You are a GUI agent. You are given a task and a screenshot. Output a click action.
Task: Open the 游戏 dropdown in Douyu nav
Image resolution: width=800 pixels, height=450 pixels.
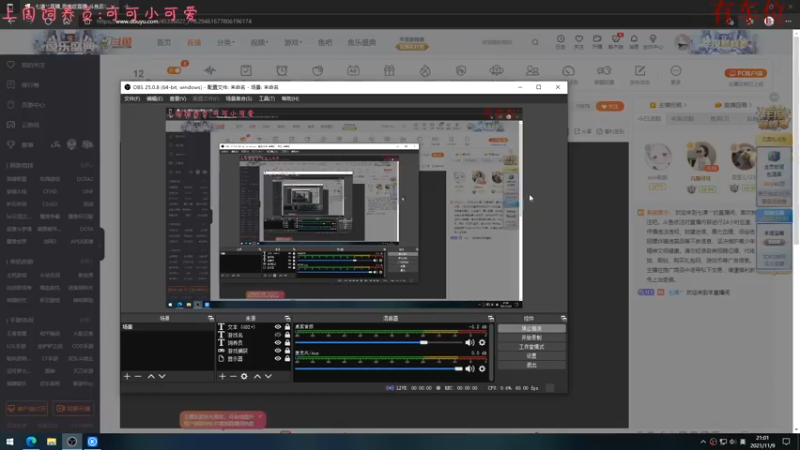293,42
